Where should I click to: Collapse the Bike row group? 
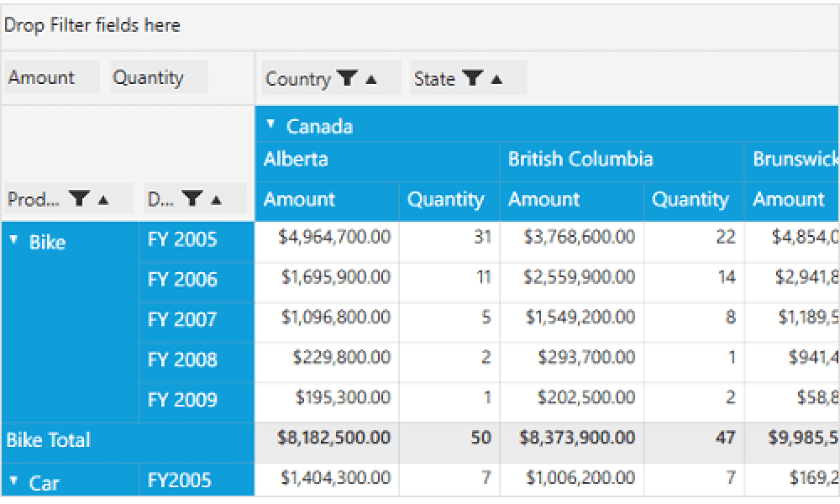[13, 240]
